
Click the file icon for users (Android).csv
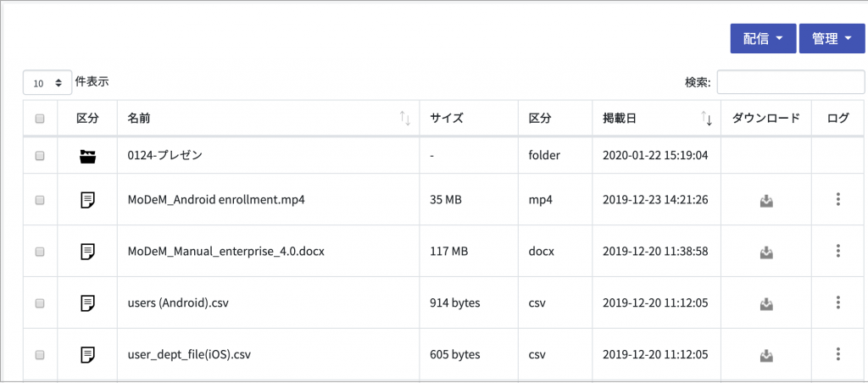tap(87, 303)
